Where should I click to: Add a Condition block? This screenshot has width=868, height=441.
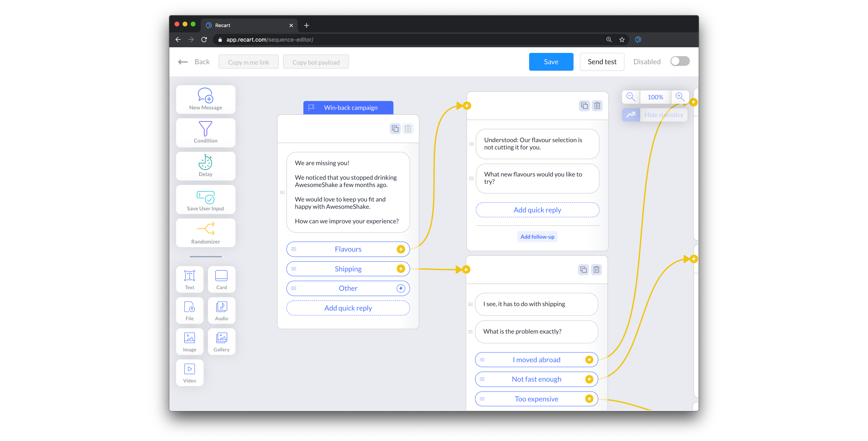pos(206,132)
